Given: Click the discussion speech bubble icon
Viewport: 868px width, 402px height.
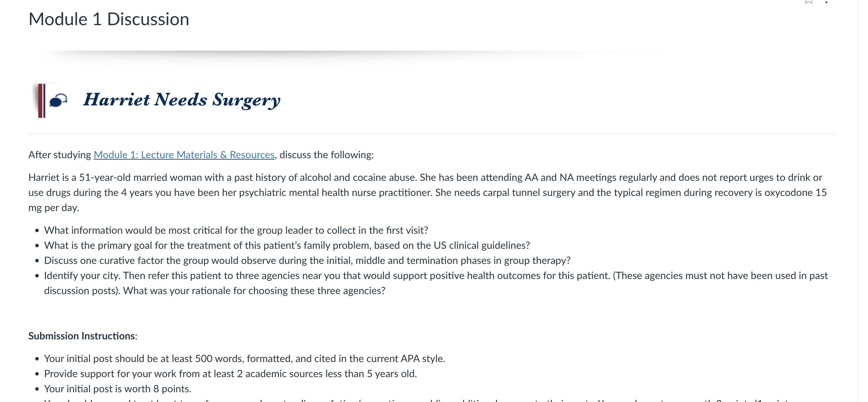Looking at the screenshot, I should click(x=58, y=100).
